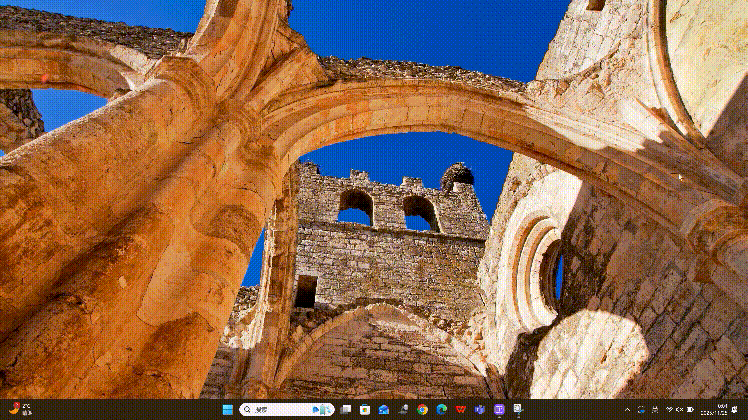Screen dimensions: 748x420
Task: Open Wi-Fi network quick settings
Action: [669, 410]
